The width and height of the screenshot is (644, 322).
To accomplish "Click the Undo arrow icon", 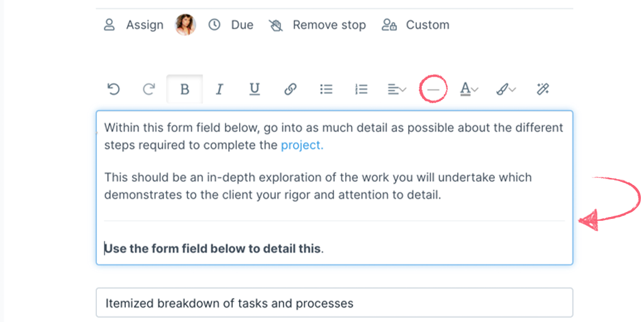I will click(x=113, y=89).
